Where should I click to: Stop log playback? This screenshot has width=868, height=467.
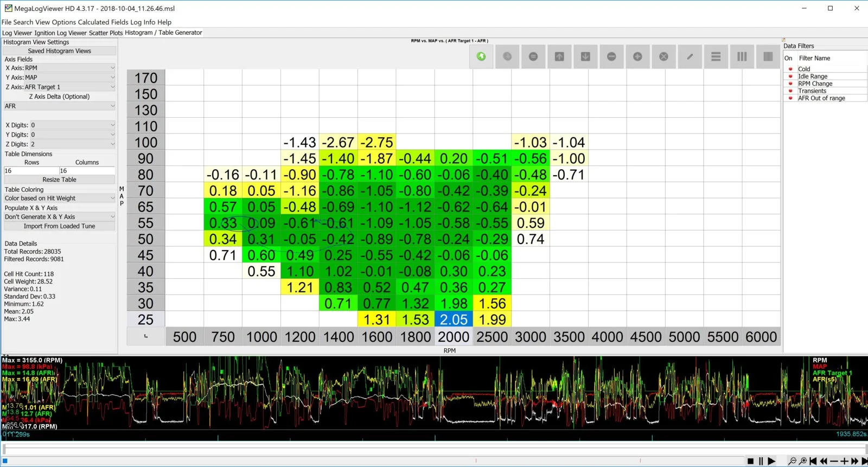tap(750, 461)
